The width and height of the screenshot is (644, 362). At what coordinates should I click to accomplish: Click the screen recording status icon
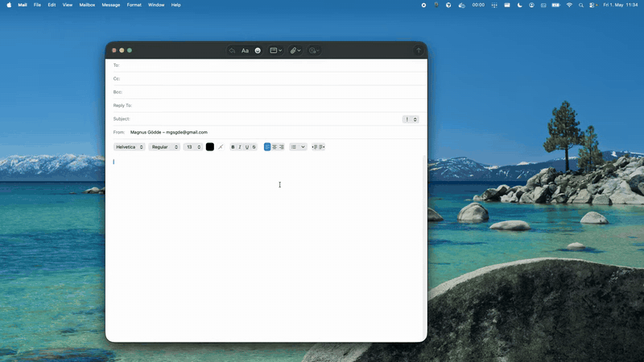[423, 5]
